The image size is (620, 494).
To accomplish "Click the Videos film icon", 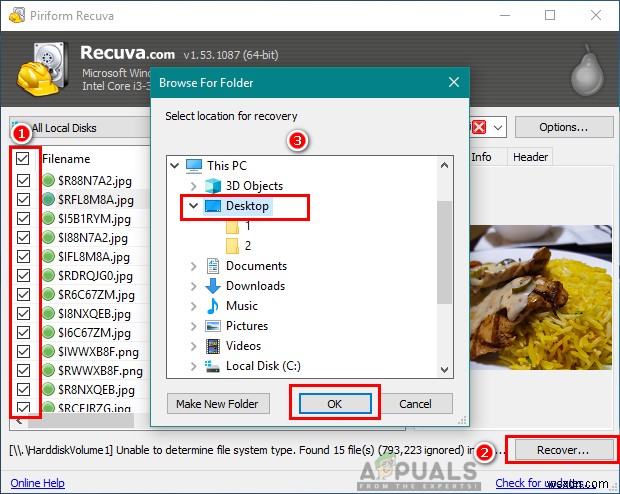I will click(213, 346).
